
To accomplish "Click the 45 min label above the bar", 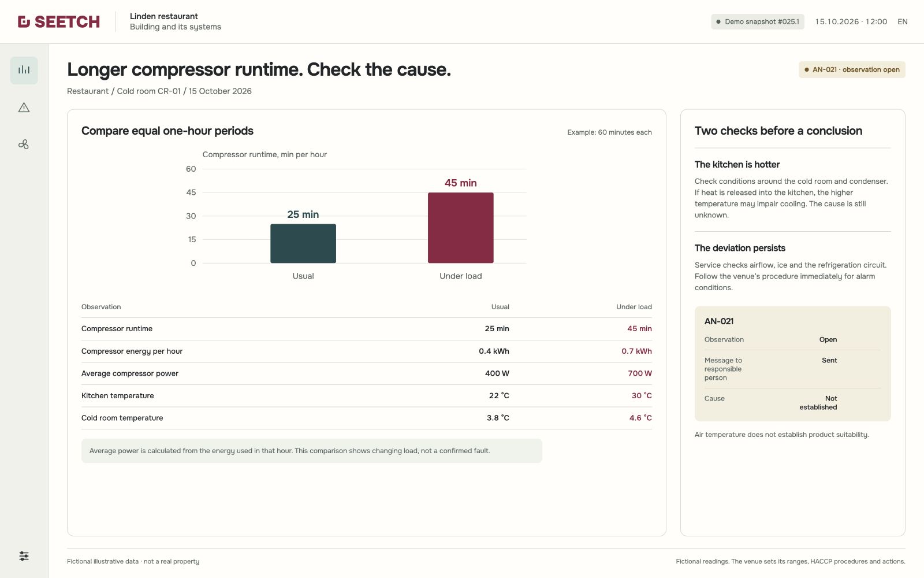I will [461, 183].
